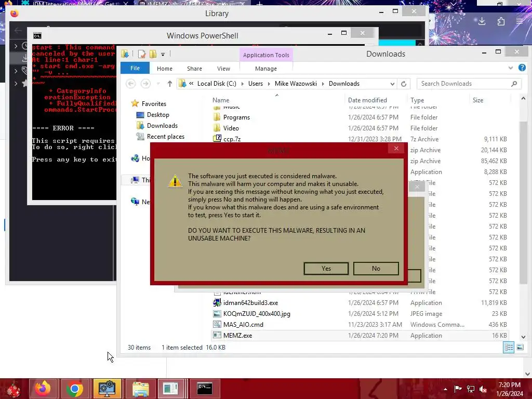Sort files by the Date modified column

[x=367, y=100]
